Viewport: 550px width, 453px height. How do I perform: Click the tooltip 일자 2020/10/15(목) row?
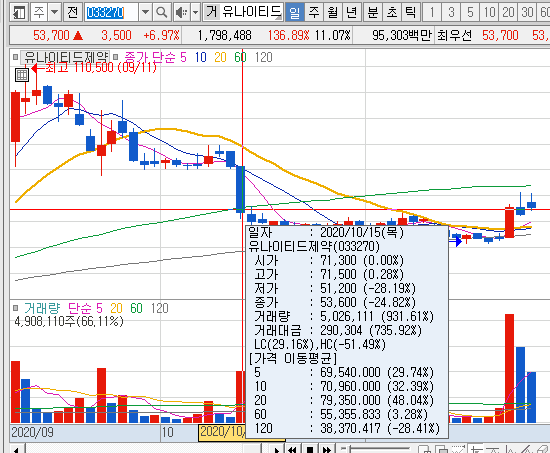coord(326,232)
